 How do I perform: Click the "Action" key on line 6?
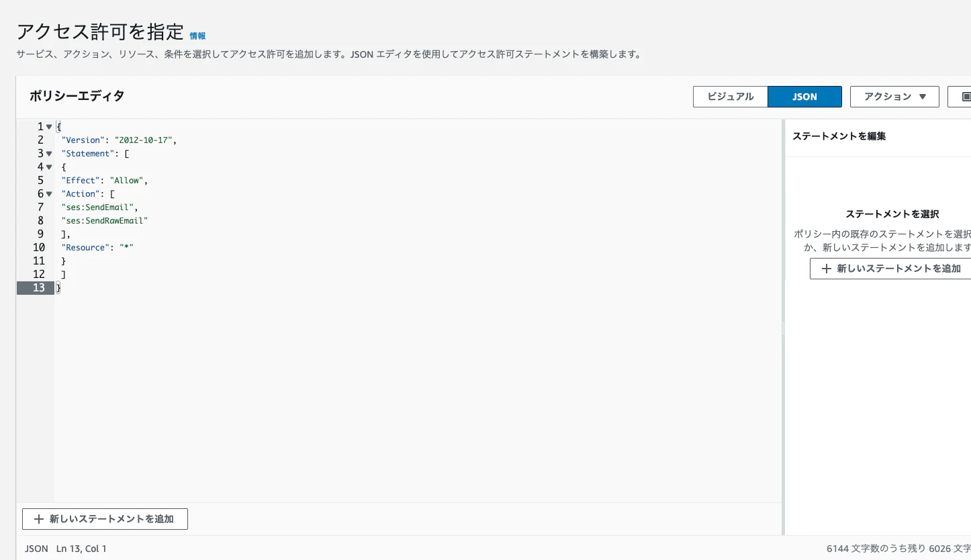(x=81, y=194)
